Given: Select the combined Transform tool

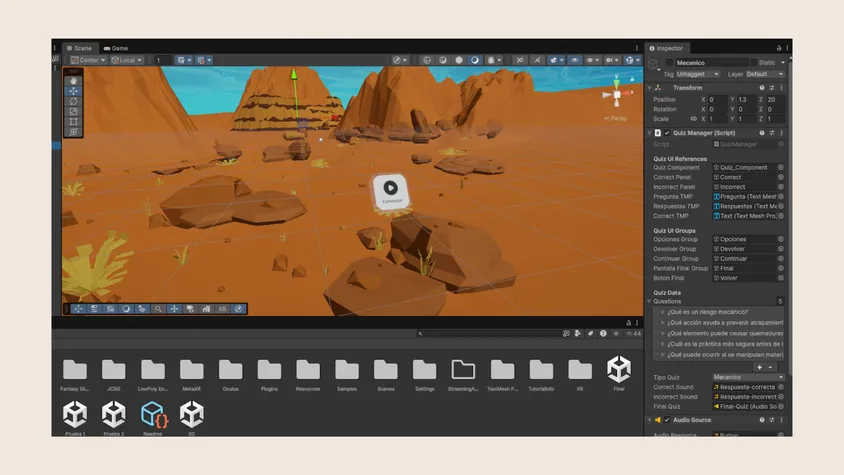Looking at the screenshot, I should pyautogui.click(x=74, y=132).
